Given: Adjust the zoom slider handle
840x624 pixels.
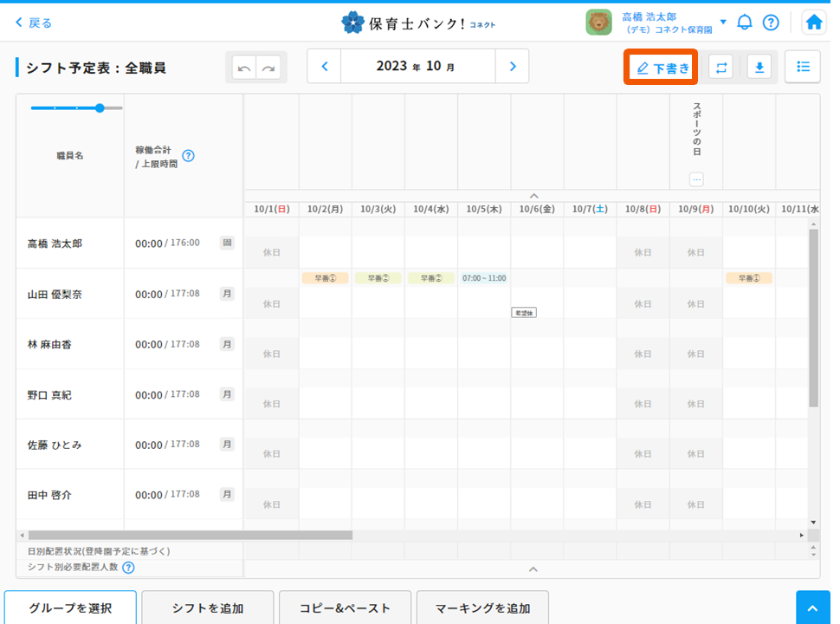Looking at the screenshot, I should 100,108.
